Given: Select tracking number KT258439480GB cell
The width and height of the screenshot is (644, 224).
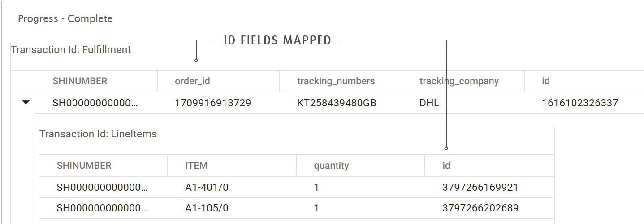Looking at the screenshot, I should pos(337,103).
